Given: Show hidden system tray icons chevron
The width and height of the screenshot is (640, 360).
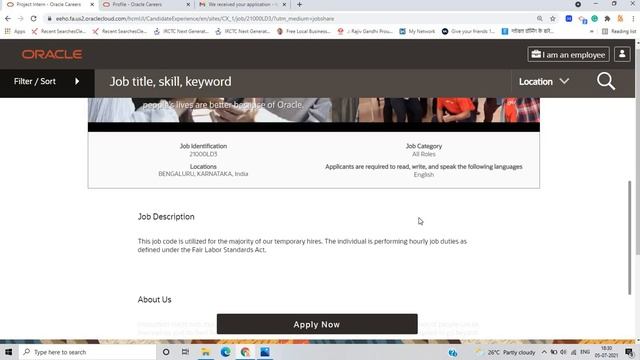Looking at the screenshot, I should coord(544,352).
